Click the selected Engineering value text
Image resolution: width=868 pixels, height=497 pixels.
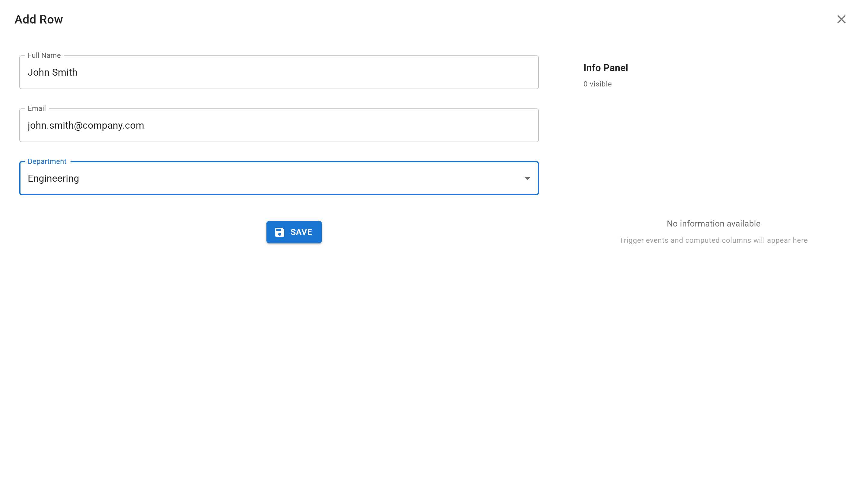53,179
